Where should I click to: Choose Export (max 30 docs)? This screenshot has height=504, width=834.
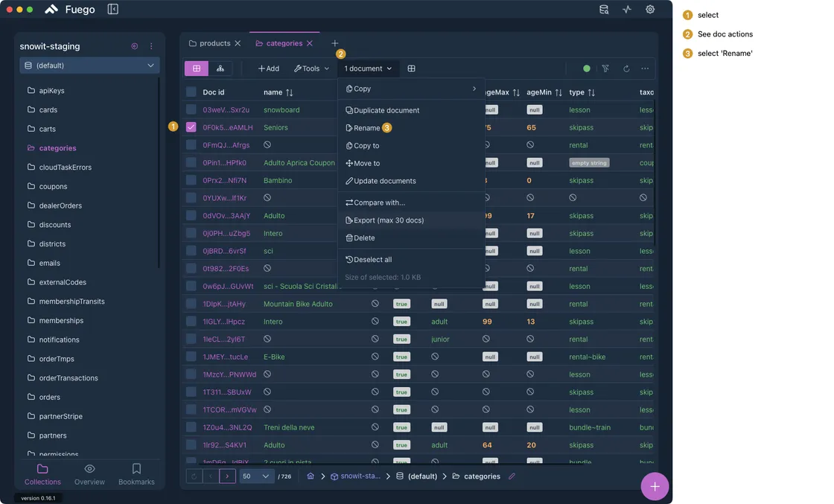point(410,220)
